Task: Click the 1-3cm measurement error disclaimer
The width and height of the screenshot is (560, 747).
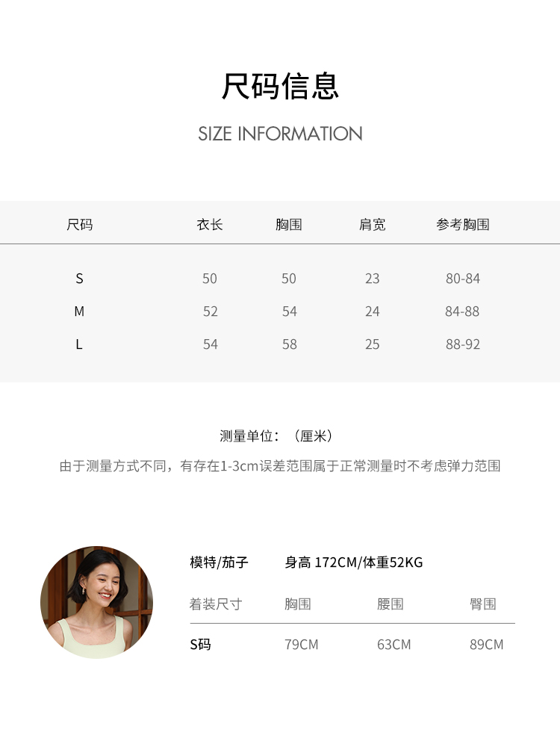Action: 280,466
